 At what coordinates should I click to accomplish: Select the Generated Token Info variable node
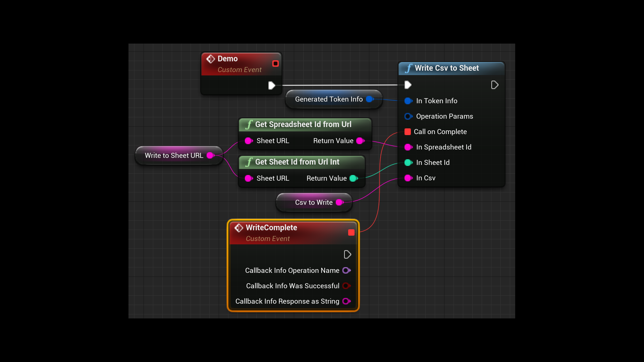coord(329,99)
